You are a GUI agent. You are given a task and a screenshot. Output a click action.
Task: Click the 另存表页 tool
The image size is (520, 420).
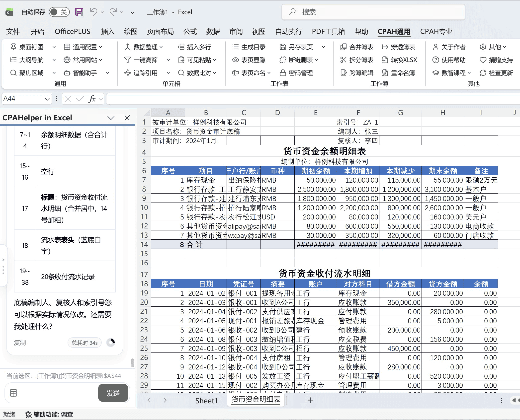click(296, 47)
